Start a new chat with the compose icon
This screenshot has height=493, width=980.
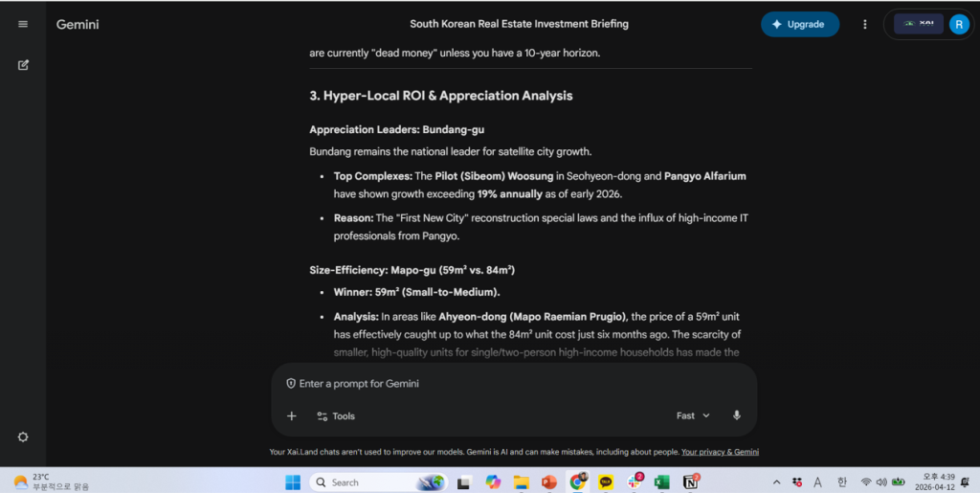23,65
